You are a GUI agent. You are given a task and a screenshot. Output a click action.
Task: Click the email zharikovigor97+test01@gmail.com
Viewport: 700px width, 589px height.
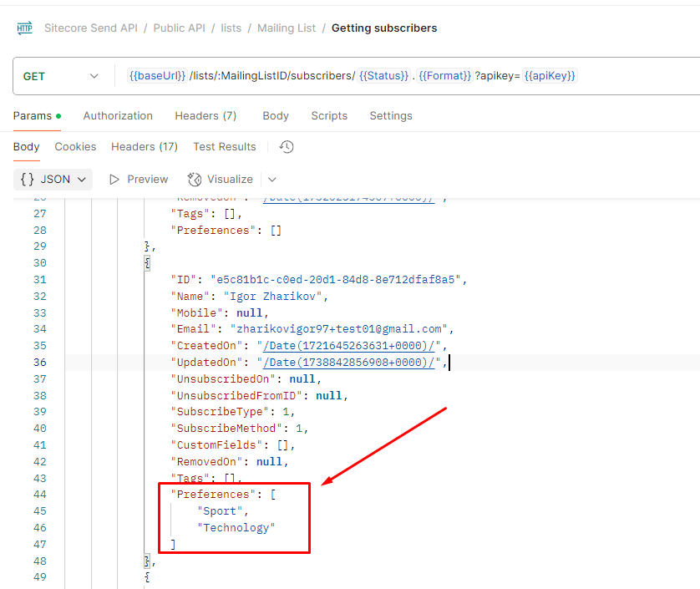click(x=339, y=329)
